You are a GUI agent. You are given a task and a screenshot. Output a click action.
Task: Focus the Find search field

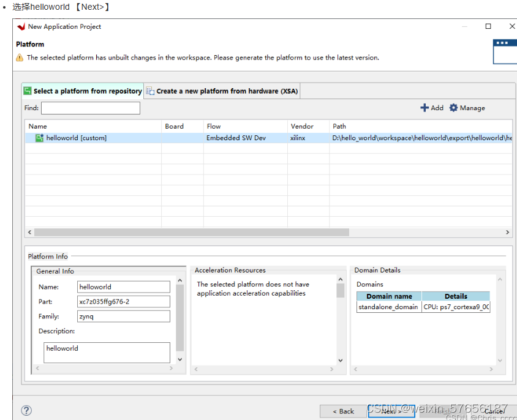tap(90, 108)
